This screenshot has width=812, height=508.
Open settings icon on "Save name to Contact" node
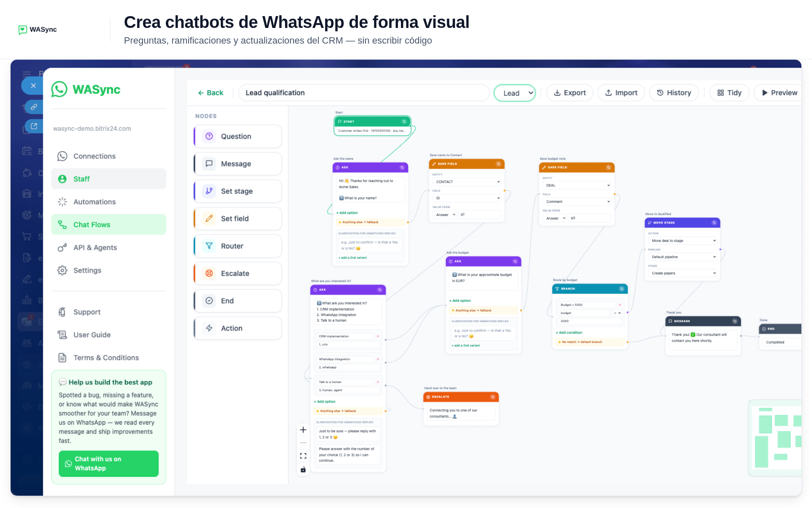point(499,164)
